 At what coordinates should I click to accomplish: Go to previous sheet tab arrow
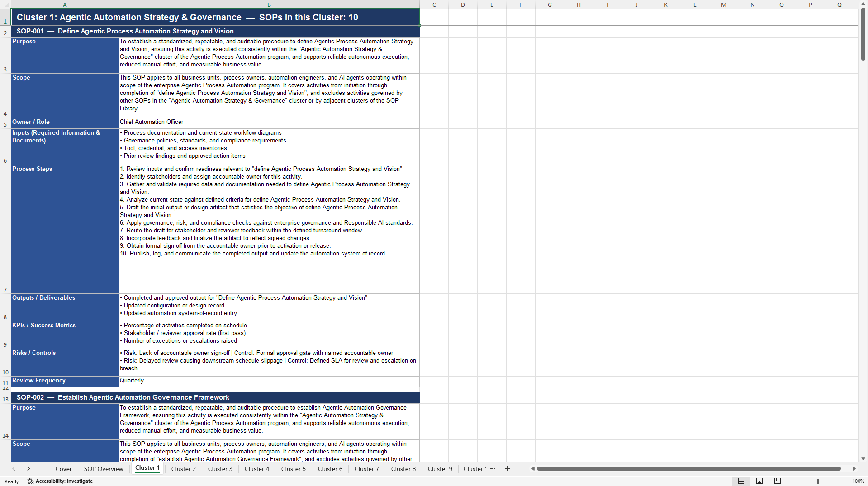[x=14, y=469]
